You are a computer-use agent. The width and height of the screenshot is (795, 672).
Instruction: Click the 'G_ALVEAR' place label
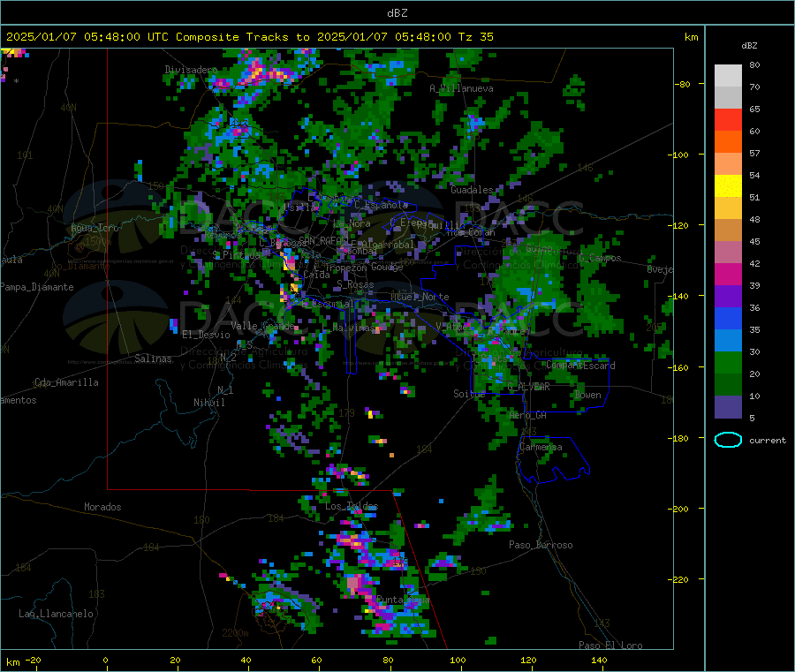(528, 387)
